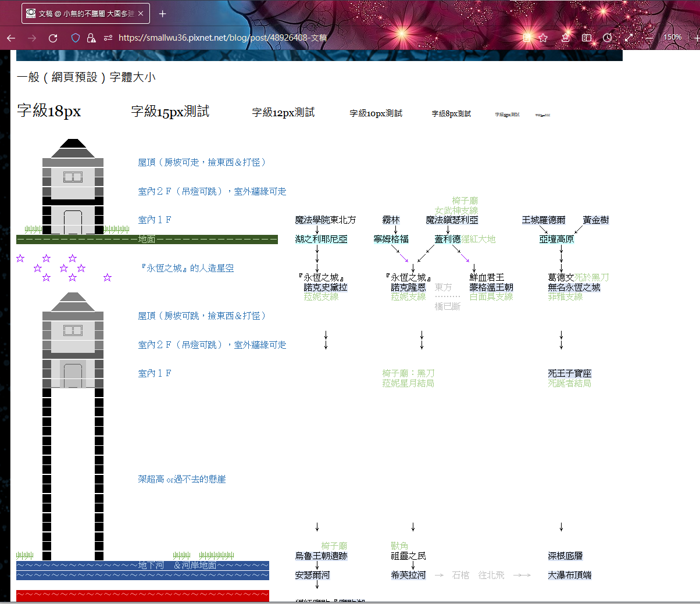Bookmark this page with the star icon

tap(542, 37)
